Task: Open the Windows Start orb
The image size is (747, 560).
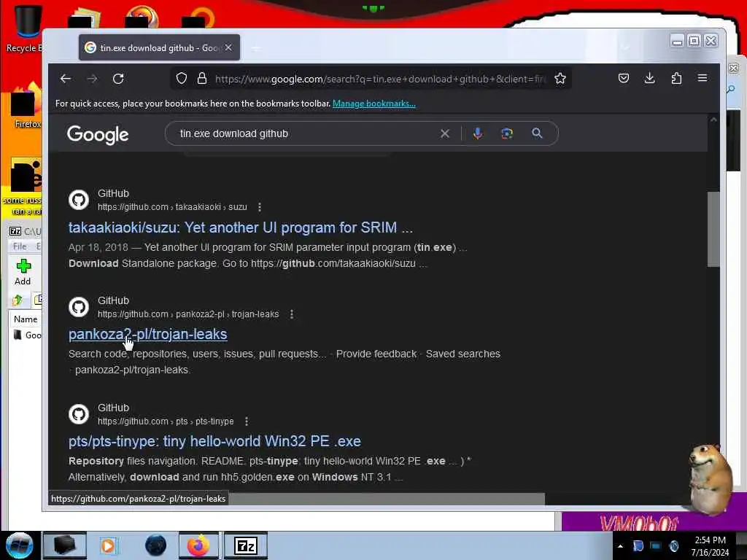Action: coord(20,545)
